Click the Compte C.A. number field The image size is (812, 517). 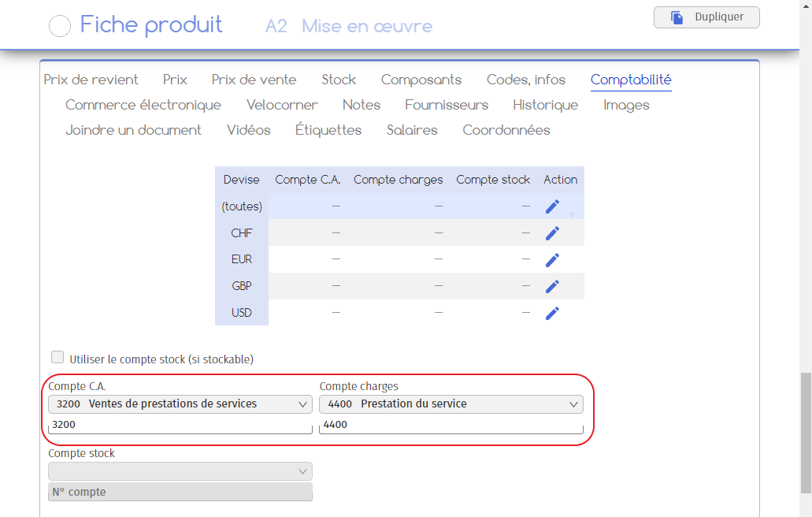point(180,425)
